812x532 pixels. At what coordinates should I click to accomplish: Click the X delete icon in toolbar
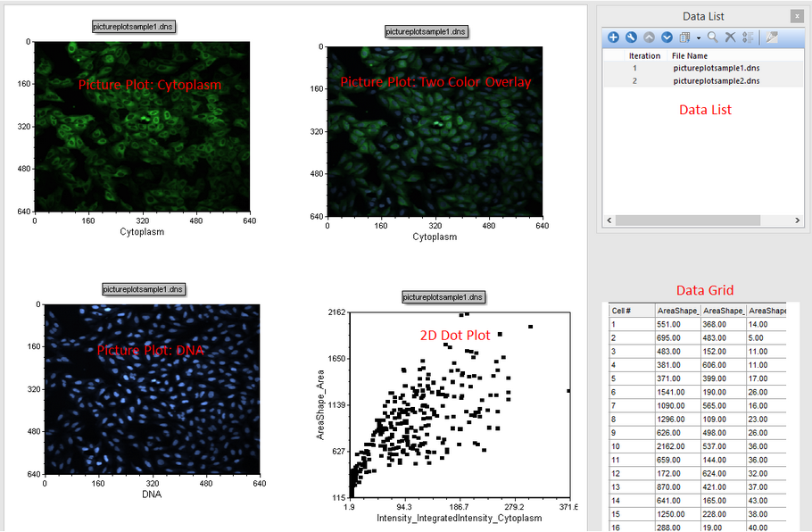(730, 37)
